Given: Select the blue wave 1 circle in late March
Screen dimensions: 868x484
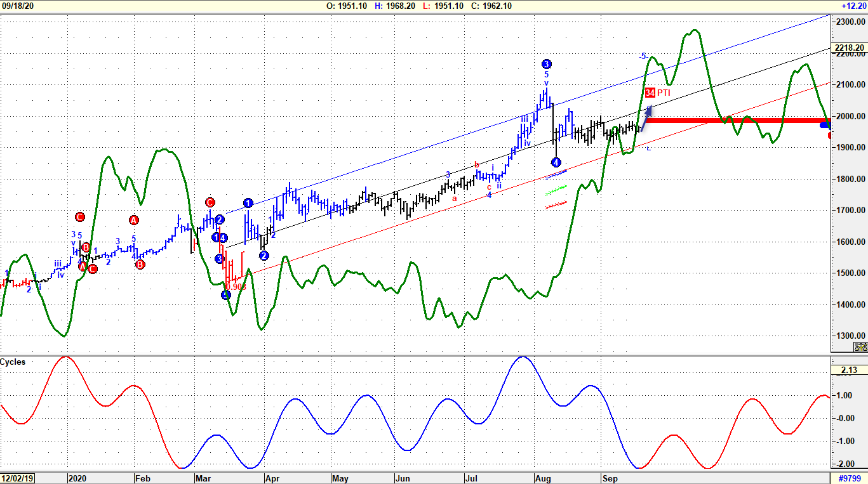Looking at the screenshot, I should tap(248, 203).
